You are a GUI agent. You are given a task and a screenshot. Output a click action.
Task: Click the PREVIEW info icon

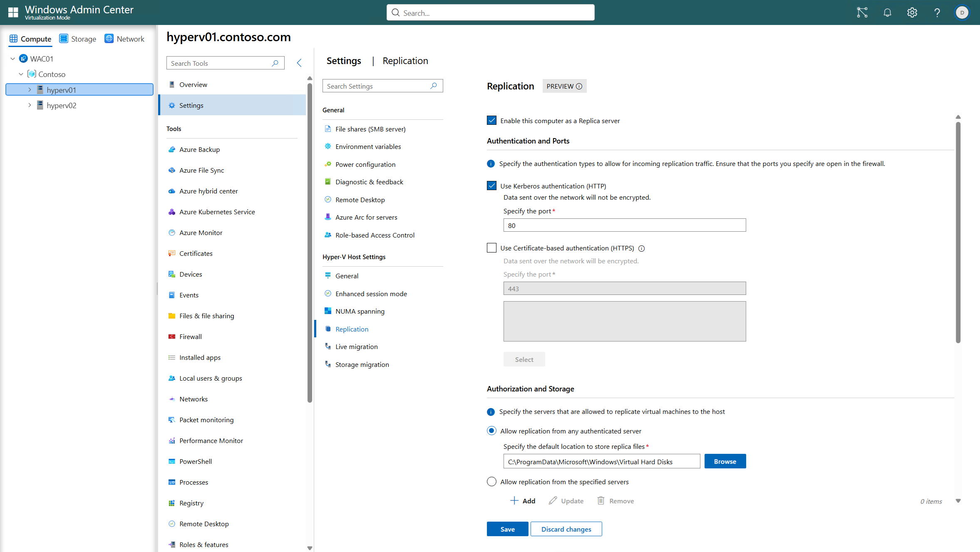click(579, 86)
